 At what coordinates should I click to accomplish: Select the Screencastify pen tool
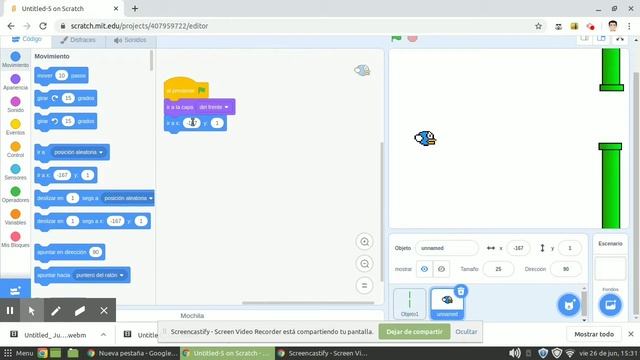[56, 311]
